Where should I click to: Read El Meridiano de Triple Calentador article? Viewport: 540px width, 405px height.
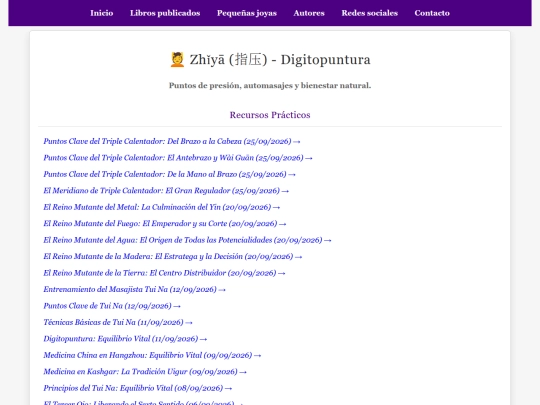tap(166, 191)
